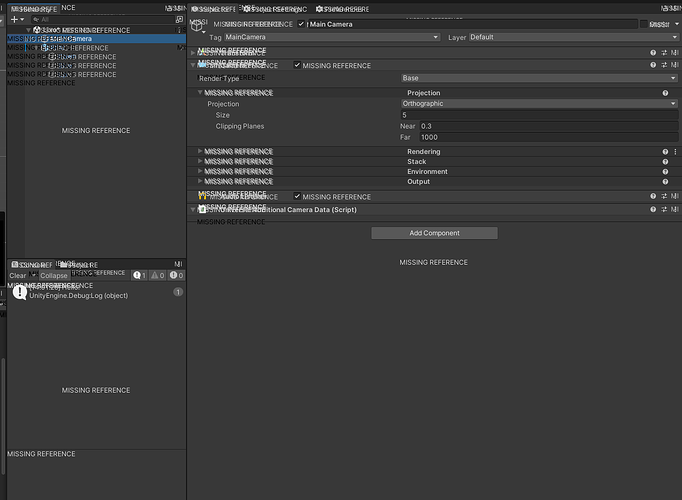The image size is (682, 500).
Task: Collapse the Camera component header
Action: [x=193, y=65]
